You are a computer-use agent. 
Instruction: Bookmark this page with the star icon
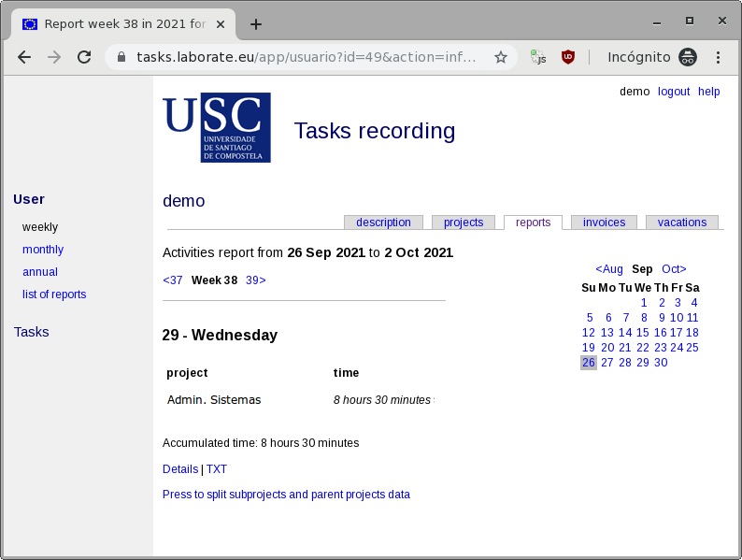pos(501,57)
